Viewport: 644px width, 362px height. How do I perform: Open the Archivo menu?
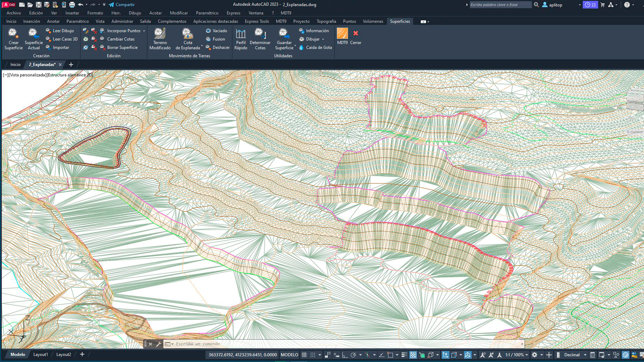click(14, 13)
